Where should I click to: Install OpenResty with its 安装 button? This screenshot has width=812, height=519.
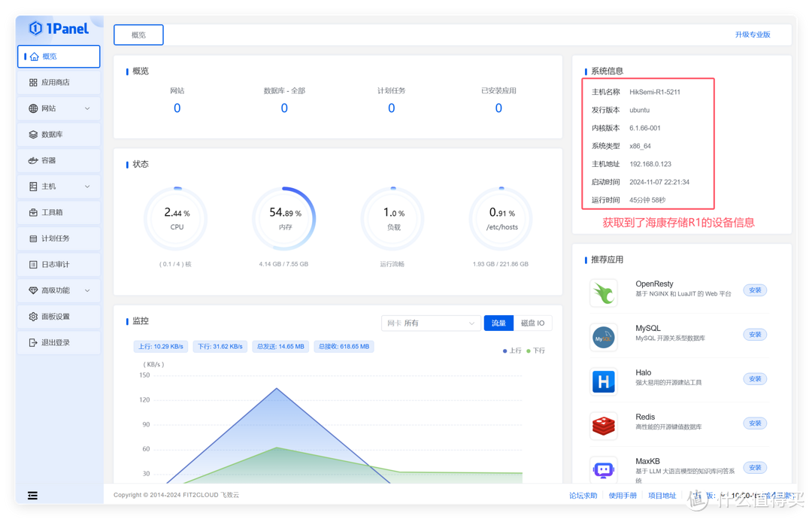click(x=755, y=290)
